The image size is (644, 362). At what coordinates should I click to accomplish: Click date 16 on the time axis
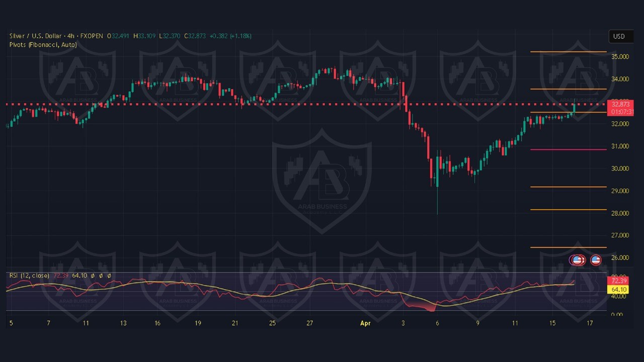click(x=157, y=323)
